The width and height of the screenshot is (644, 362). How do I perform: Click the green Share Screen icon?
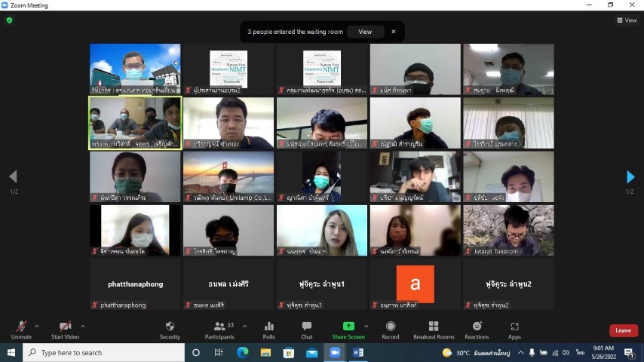click(x=348, y=327)
